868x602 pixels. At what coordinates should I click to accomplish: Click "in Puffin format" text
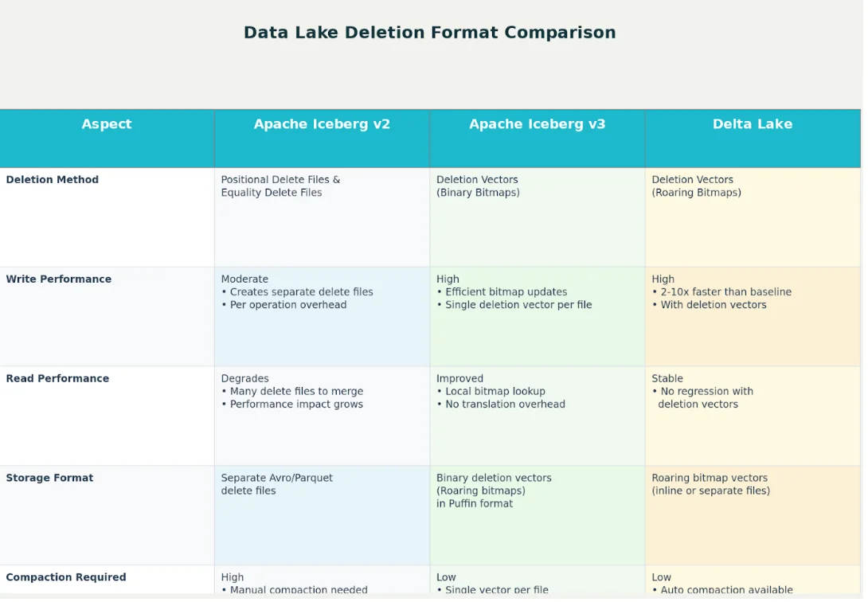[x=475, y=504]
